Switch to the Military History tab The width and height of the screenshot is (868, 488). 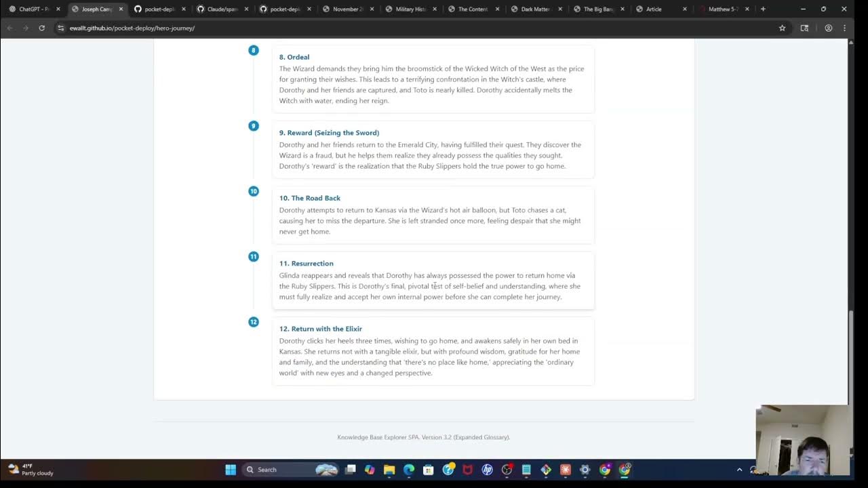coord(410,9)
